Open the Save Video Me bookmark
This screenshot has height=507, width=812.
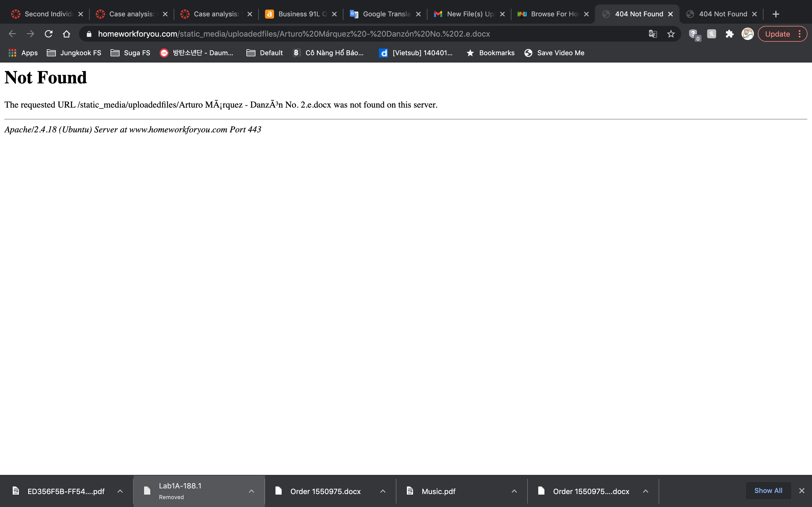point(554,53)
